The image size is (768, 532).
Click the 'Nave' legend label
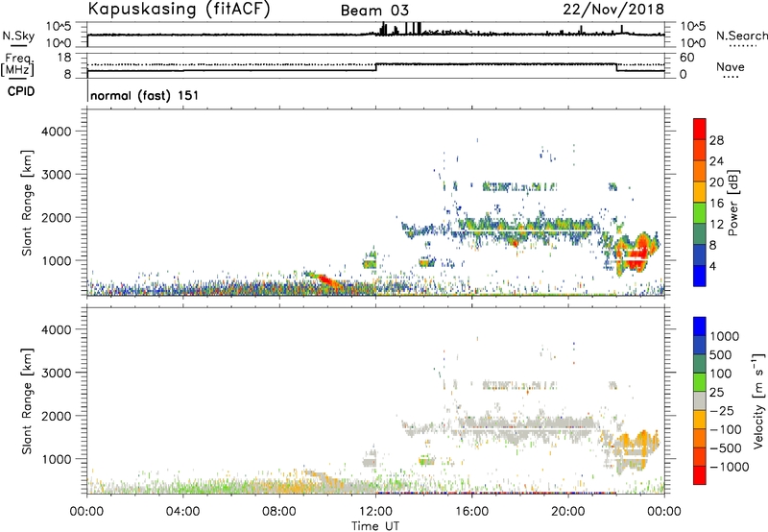(731, 67)
